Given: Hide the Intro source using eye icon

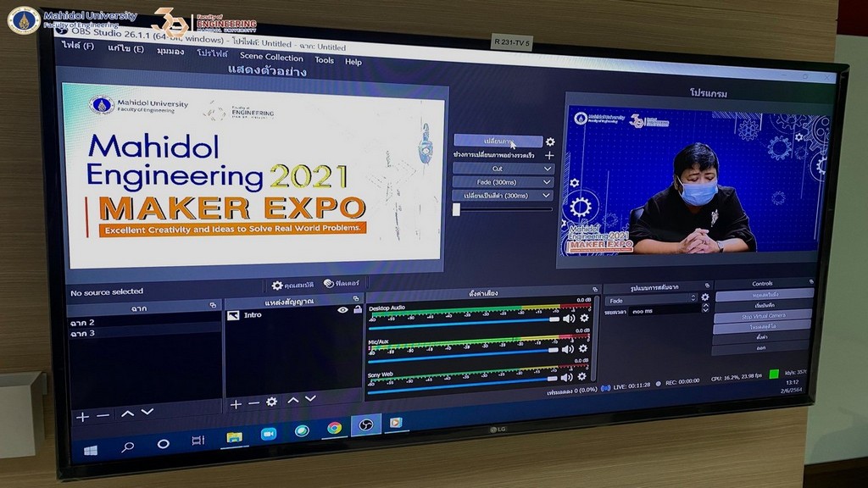Looking at the screenshot, I should point(342,311).
